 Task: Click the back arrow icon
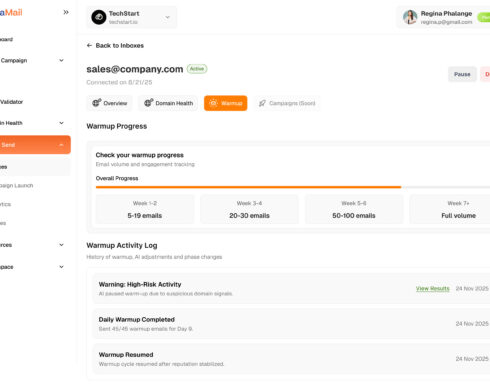[x=89, y=45]
